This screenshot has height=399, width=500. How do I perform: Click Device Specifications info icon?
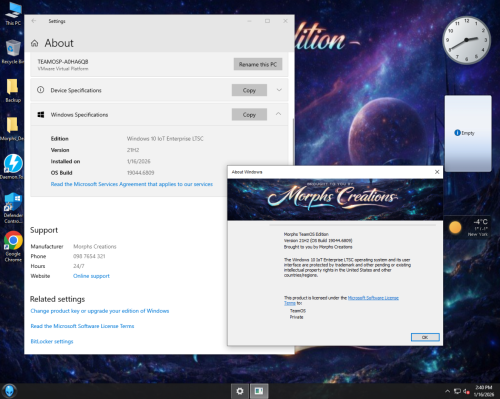pyautogui.click(x=40, y=90)
